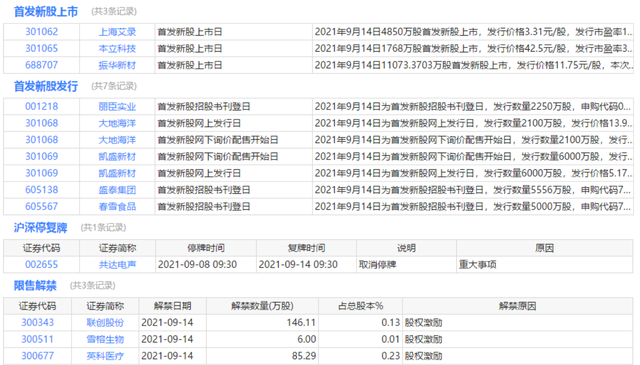The height and width of the screenshot is (365, 640).
Task: Open 雪榕生物 link
Action: tap(105, 339)
